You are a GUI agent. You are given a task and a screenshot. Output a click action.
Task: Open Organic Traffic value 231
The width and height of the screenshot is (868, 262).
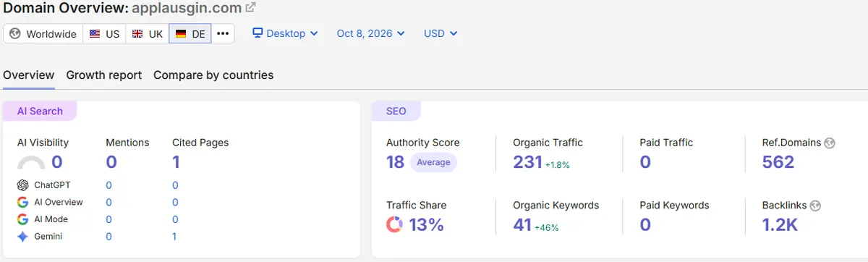click(x=527, y=162)
